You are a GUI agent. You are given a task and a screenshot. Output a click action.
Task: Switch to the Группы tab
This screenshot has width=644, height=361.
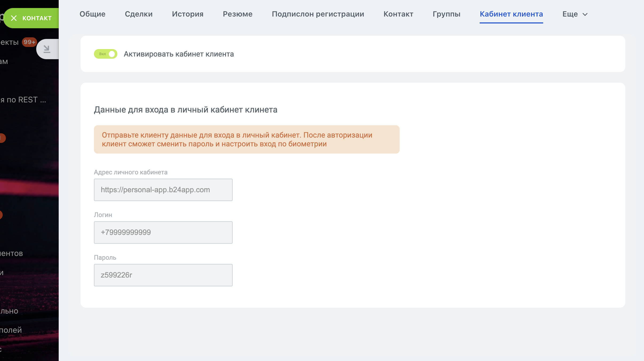click(x=446, y=14)
